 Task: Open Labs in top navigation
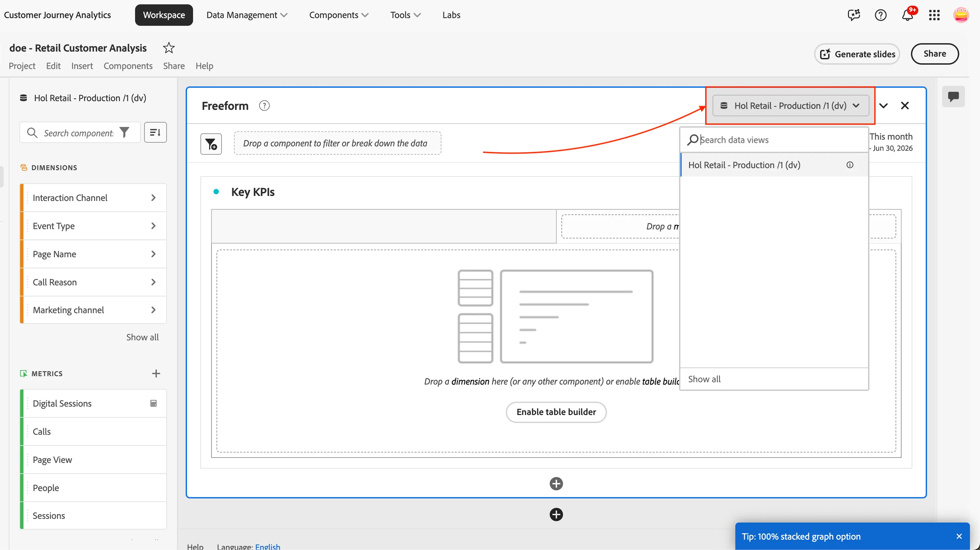click(451, 15)
